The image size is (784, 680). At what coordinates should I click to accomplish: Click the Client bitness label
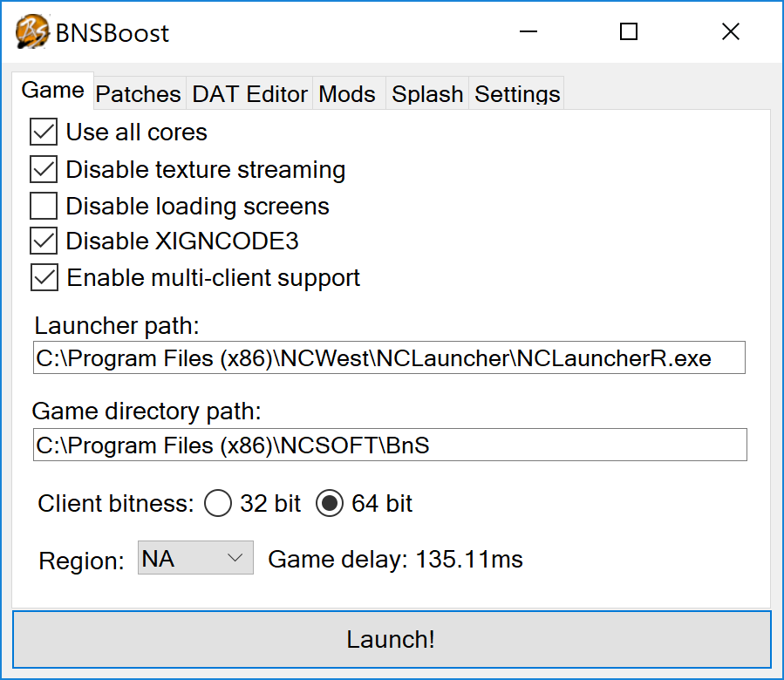point(116,504)
